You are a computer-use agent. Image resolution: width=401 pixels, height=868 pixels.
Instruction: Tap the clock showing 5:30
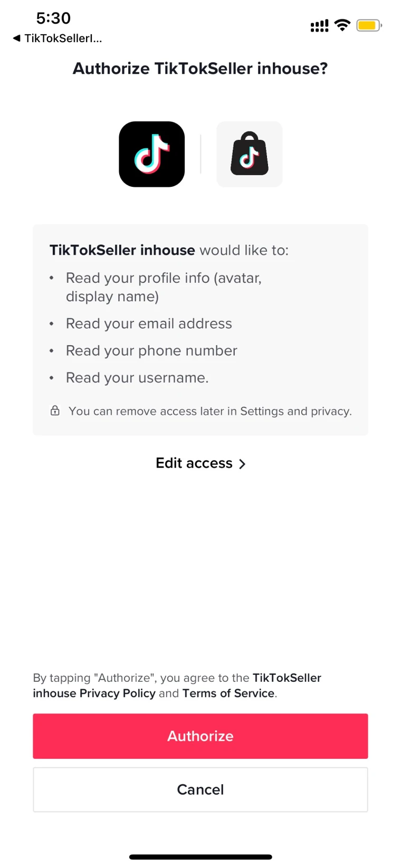[53, 18]
